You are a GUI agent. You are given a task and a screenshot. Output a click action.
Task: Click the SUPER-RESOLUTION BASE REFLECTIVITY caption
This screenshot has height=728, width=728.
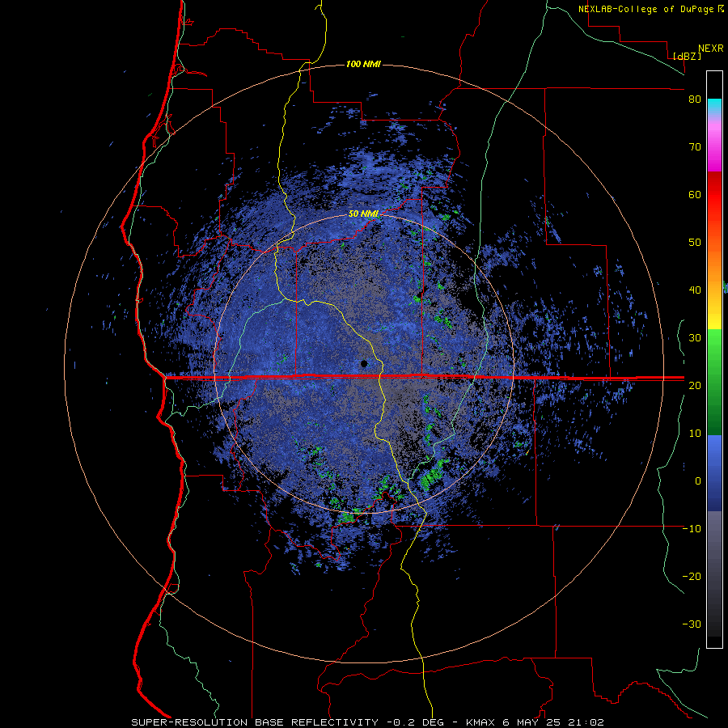[255, 722]
